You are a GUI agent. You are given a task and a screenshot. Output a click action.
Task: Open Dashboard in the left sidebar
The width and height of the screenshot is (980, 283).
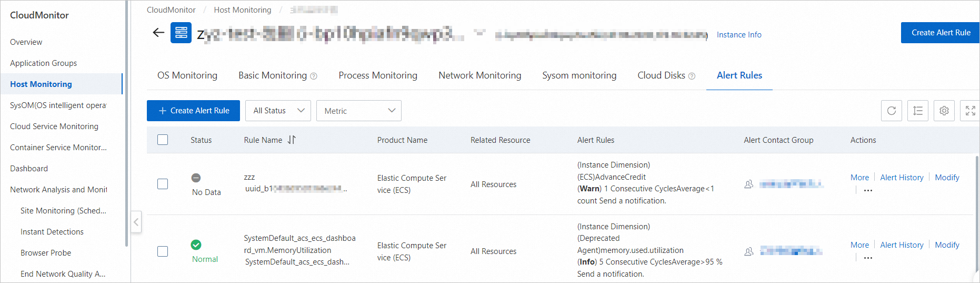pyautogui.click(x=29, y=169)
